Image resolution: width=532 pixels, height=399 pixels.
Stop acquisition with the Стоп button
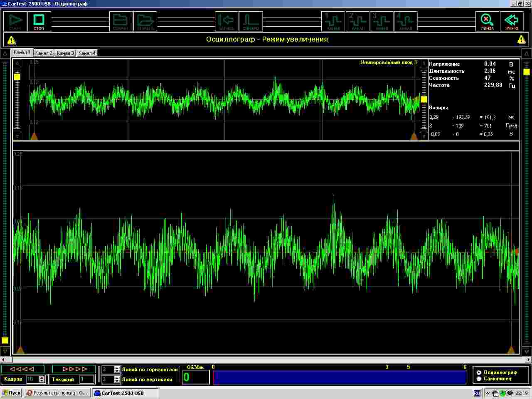click(39, 21)
